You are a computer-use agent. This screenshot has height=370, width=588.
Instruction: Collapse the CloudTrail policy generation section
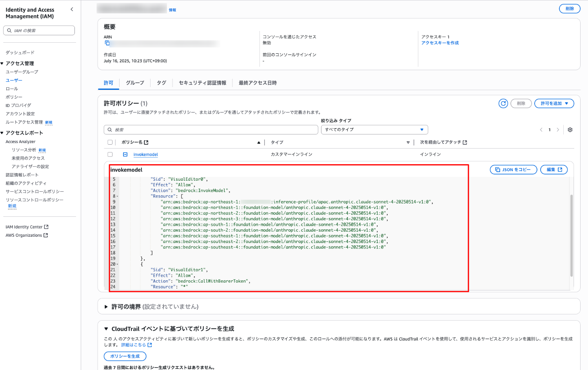tap(106, 329)
